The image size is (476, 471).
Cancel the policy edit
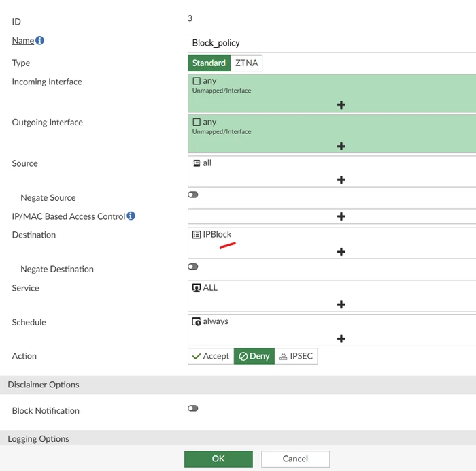tap(295, 459)
